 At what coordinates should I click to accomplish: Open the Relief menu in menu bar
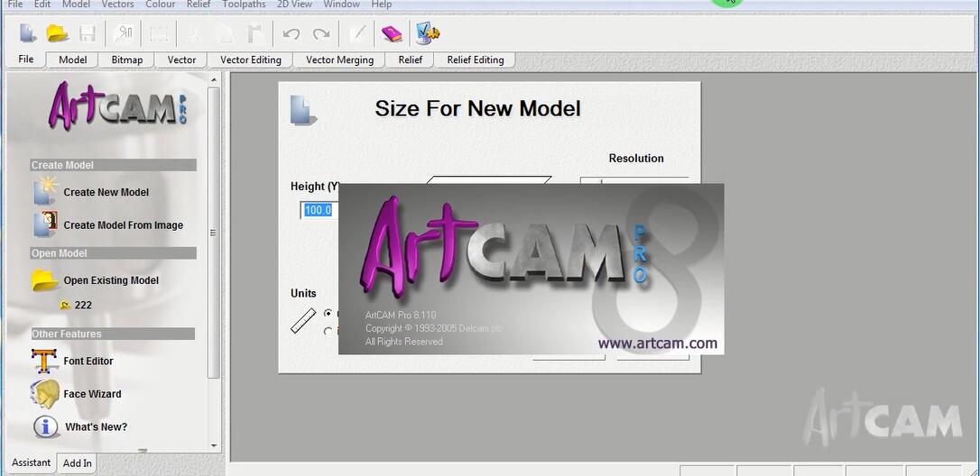(199, 5)
